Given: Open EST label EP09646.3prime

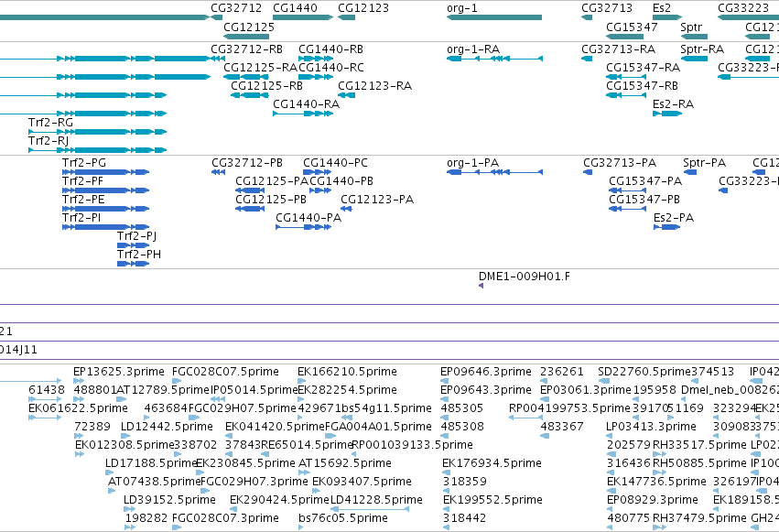Looking at the screenshot, I should pyautogui.click(x=486, y=372).
